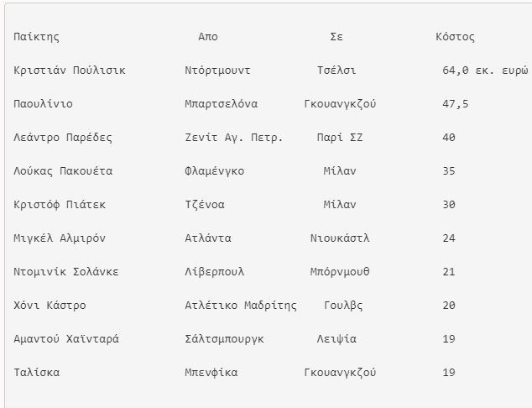Click the Ντόρτμουντ club cell
532x408 pixels.
point(217,71)
